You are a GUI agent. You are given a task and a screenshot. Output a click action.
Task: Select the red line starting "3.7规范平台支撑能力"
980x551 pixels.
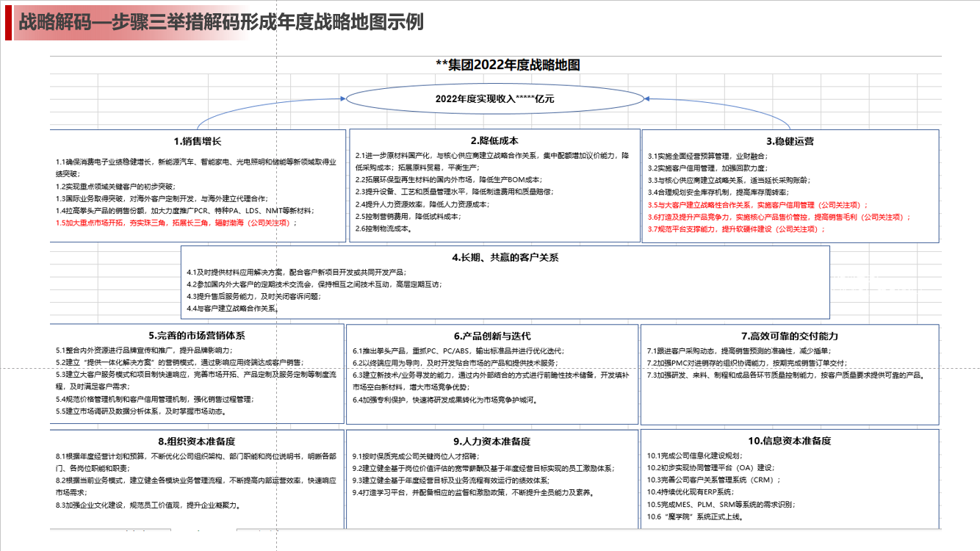pyautogui.click(x=737, y=229)
